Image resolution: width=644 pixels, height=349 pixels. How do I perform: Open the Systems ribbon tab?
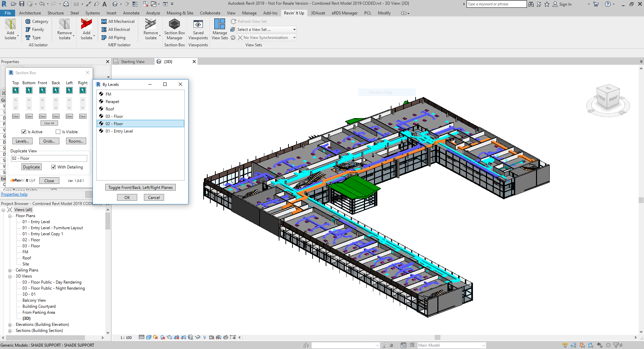click(93, 13)
